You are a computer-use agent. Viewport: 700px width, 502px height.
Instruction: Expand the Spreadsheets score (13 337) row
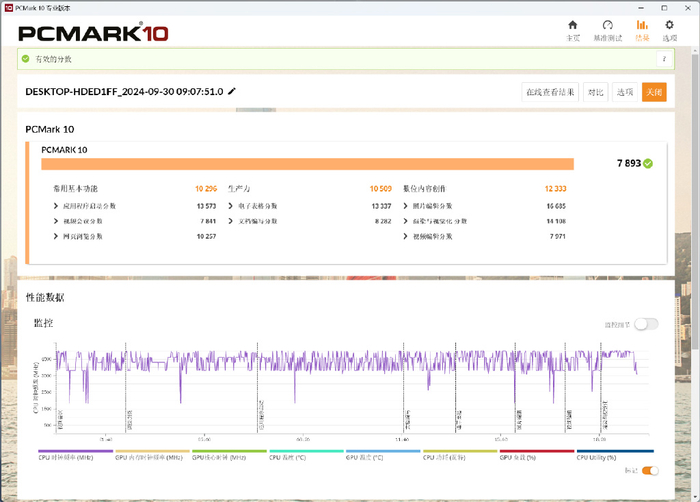(232, 206)
